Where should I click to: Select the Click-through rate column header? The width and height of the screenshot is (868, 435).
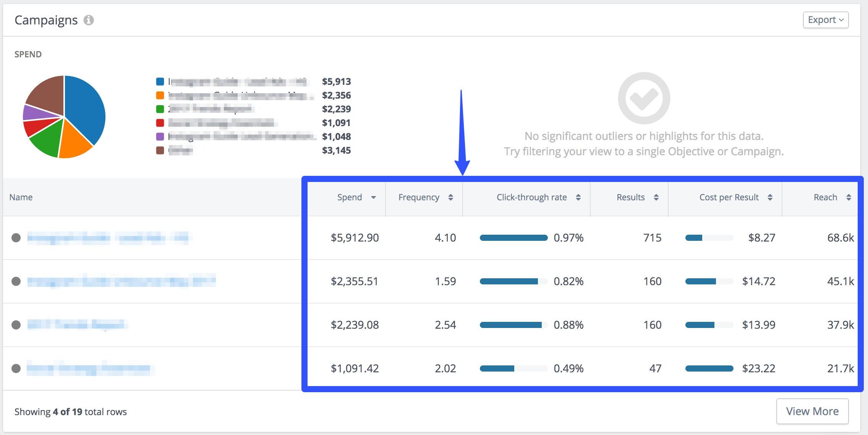(x=532, y=197)
